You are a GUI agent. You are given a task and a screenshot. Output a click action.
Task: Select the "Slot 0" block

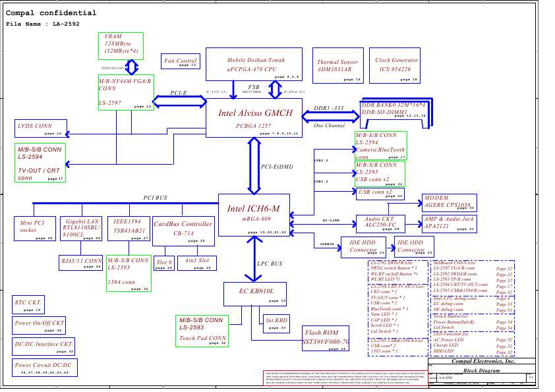pos(164,264)
